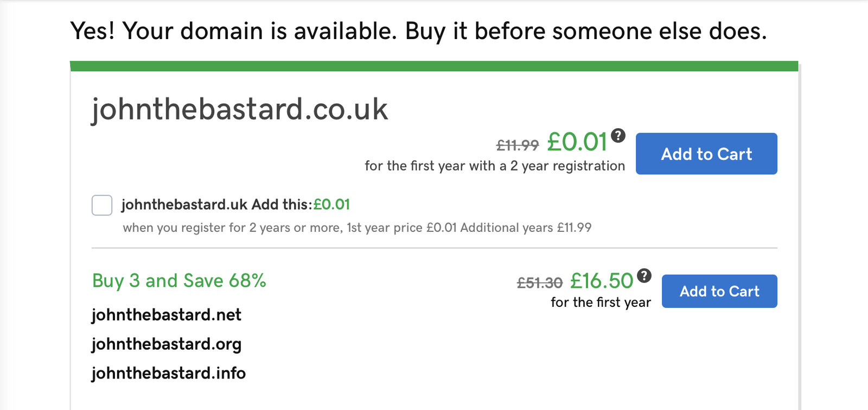Select johnthebastard.org in the bundle list
The width and height of the screenshot is (868, 410).
coord(167,344)
